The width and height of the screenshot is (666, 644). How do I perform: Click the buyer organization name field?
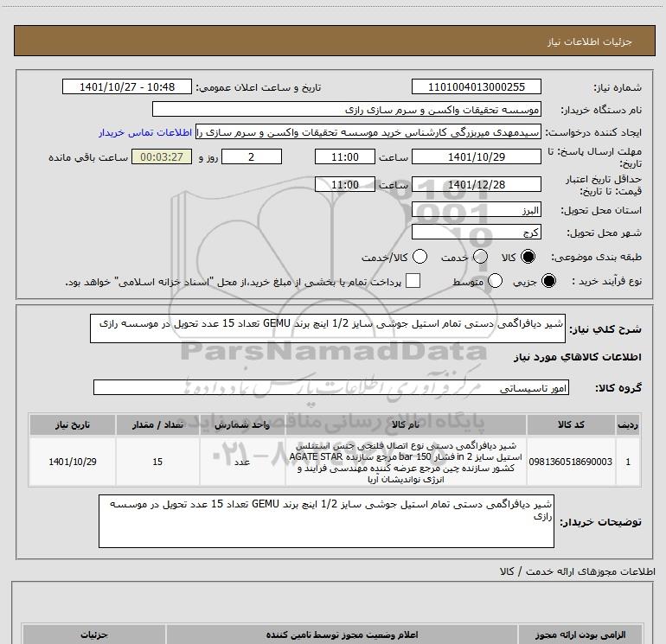click(347, 110)
